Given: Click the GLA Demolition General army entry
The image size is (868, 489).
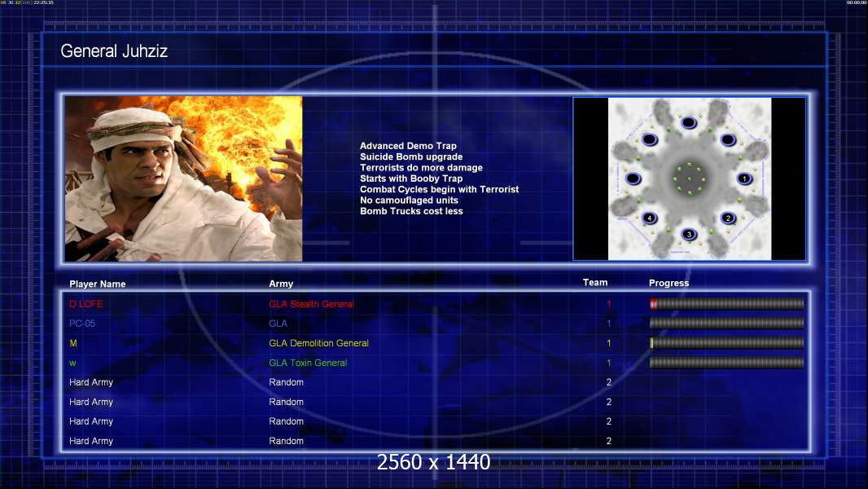Looking at the screenshot, I should coord(319,343).
